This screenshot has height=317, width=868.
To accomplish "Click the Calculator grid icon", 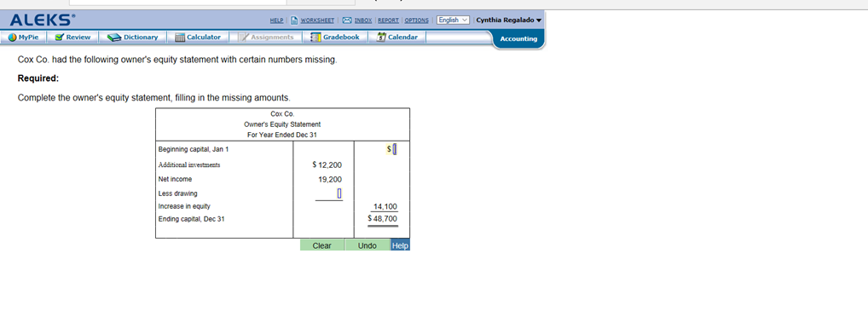I will [180, 37].
